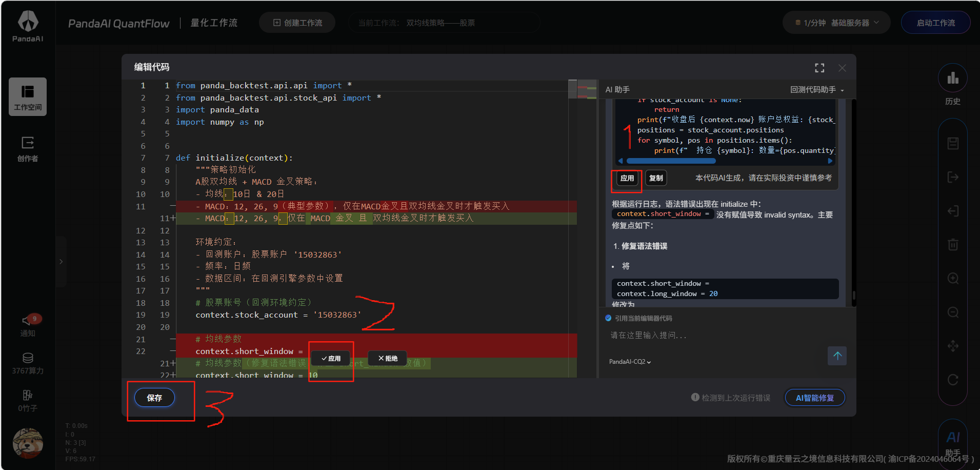The height and width of the screenshot is (470, 980).
Task: Click the 保存 save button
Action: (154, 398)
